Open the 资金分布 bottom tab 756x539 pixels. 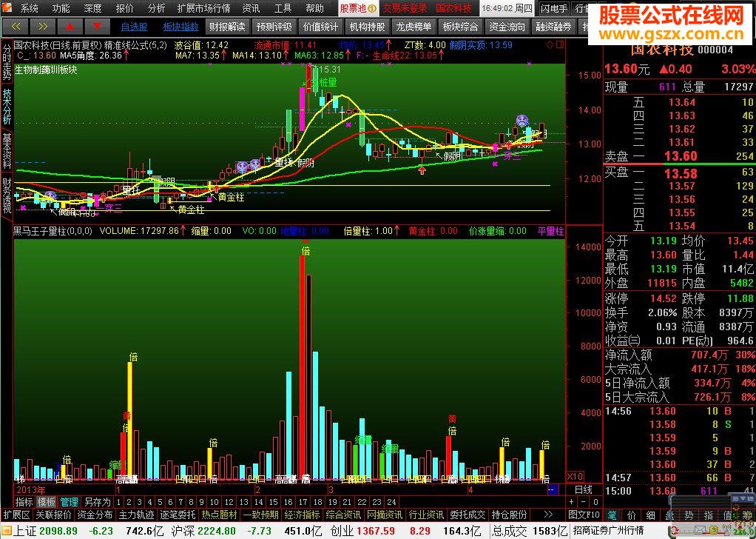click(95, 515)
